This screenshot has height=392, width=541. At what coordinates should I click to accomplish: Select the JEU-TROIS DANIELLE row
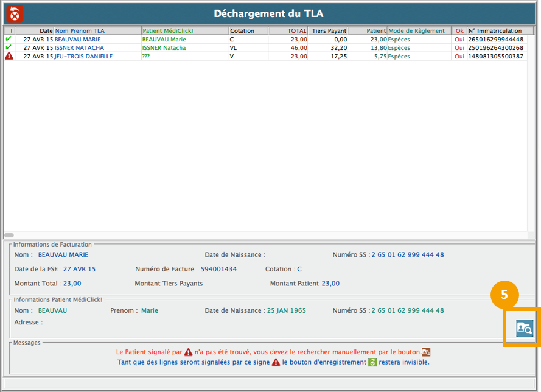83,56
